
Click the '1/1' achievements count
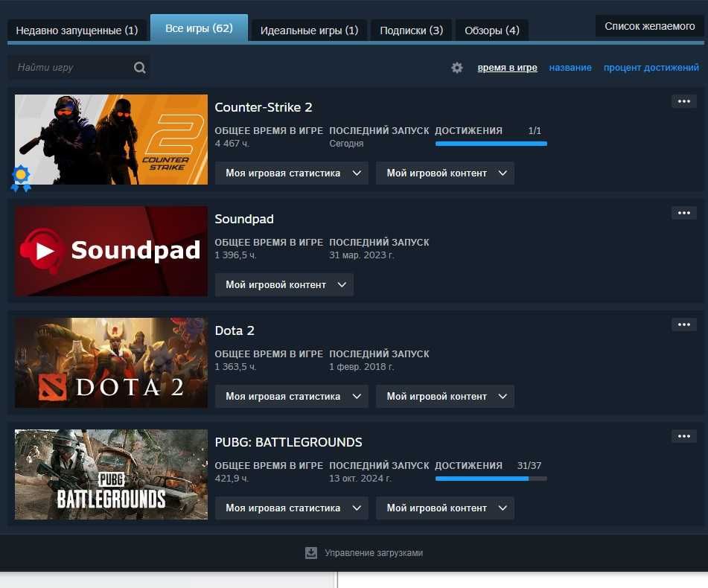coord(535,131)
